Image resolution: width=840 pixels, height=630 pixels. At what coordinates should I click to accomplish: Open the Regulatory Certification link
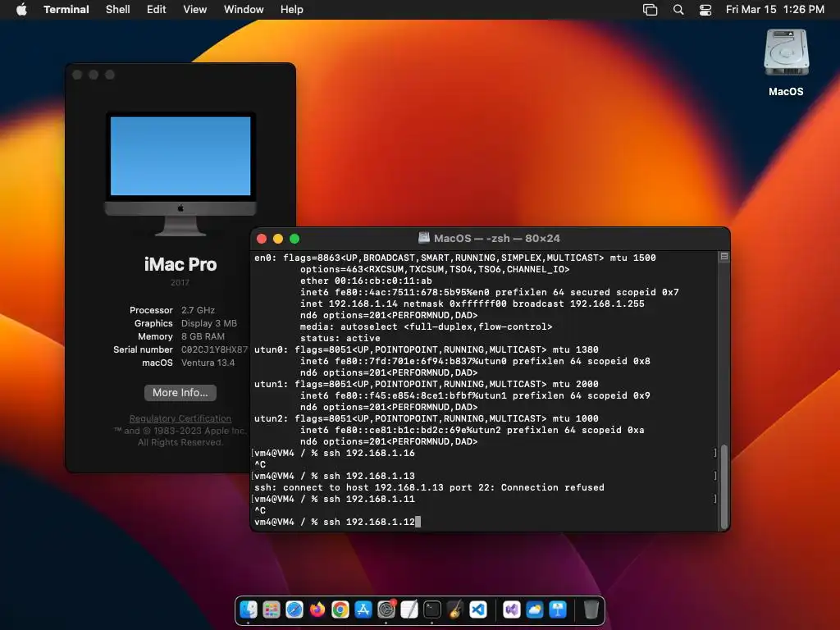pos(180,418)
